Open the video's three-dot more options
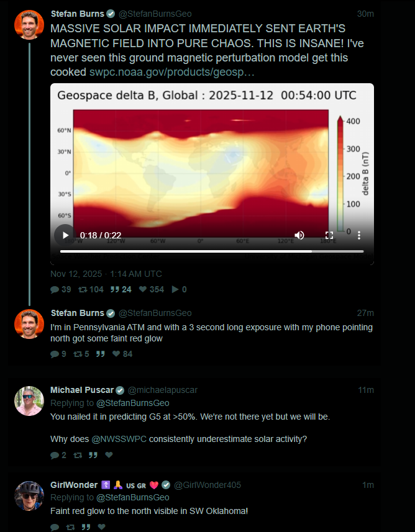 pos(359,235)
